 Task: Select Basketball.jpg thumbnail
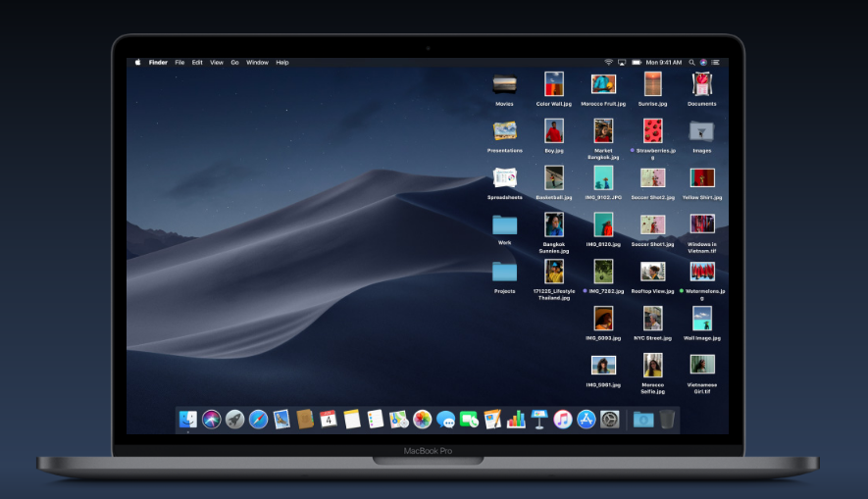pyautogui.click(x=553, y=178)
